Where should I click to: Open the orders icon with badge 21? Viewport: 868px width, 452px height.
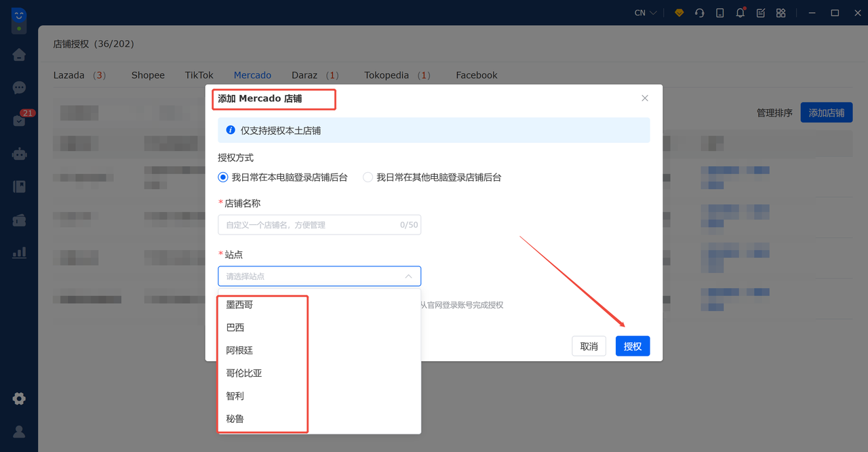[x=19, y=121]
